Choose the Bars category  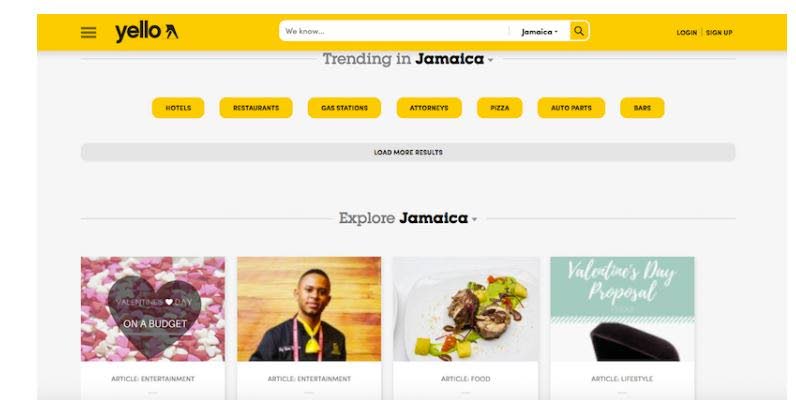pyautogui.click(x=642, y=108)
